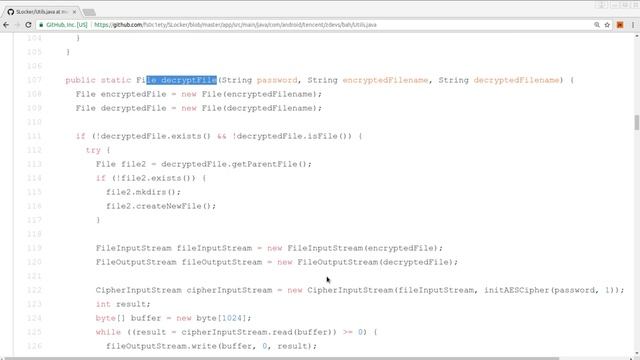Open a new browser tab

pos(89,12)
